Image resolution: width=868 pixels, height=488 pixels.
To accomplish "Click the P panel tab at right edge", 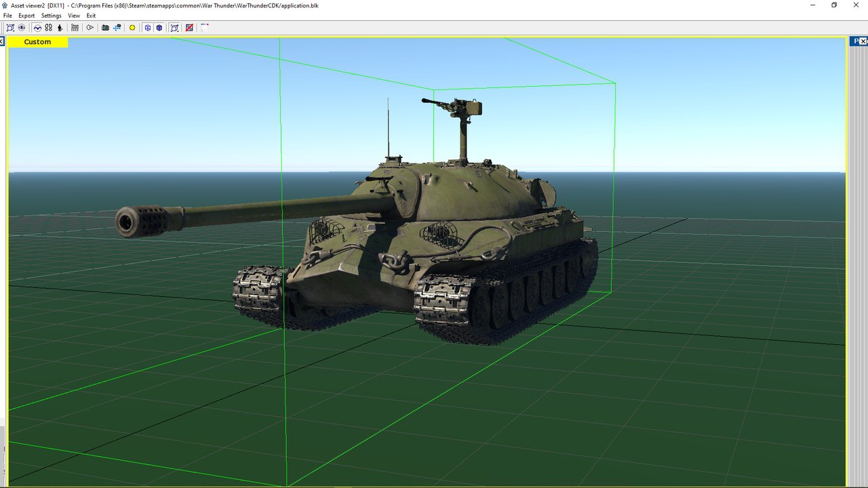I will pyautogui.click(x=856, y=42).
